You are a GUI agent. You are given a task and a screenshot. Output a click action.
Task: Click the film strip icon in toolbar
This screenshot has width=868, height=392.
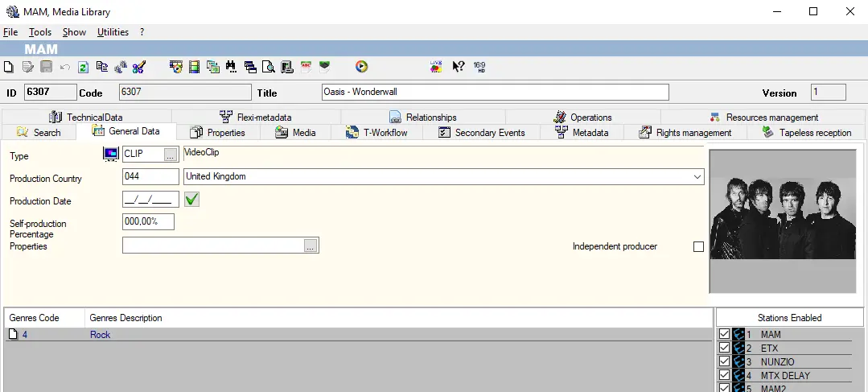tap(194, 67)
